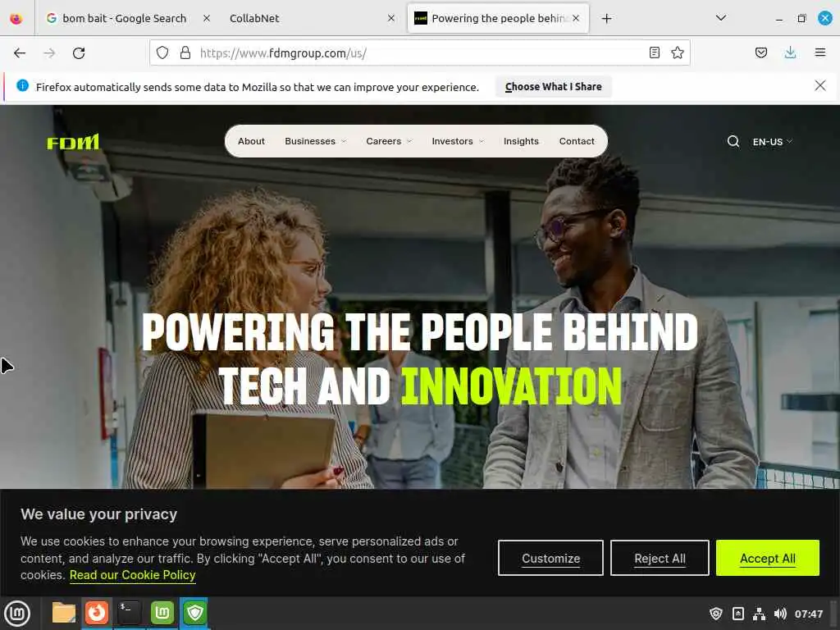Launch the terminal from the taskbar

(129, 612)
